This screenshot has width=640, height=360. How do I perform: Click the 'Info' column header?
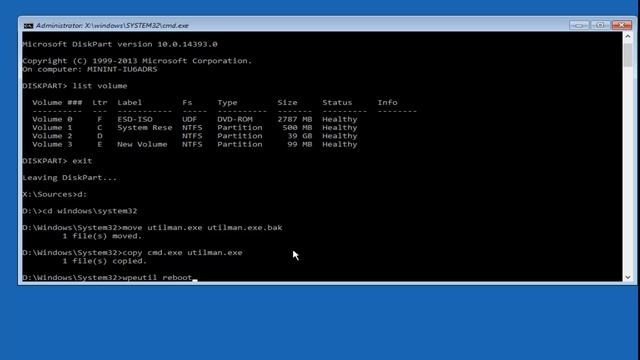click(x=387, y=102)
